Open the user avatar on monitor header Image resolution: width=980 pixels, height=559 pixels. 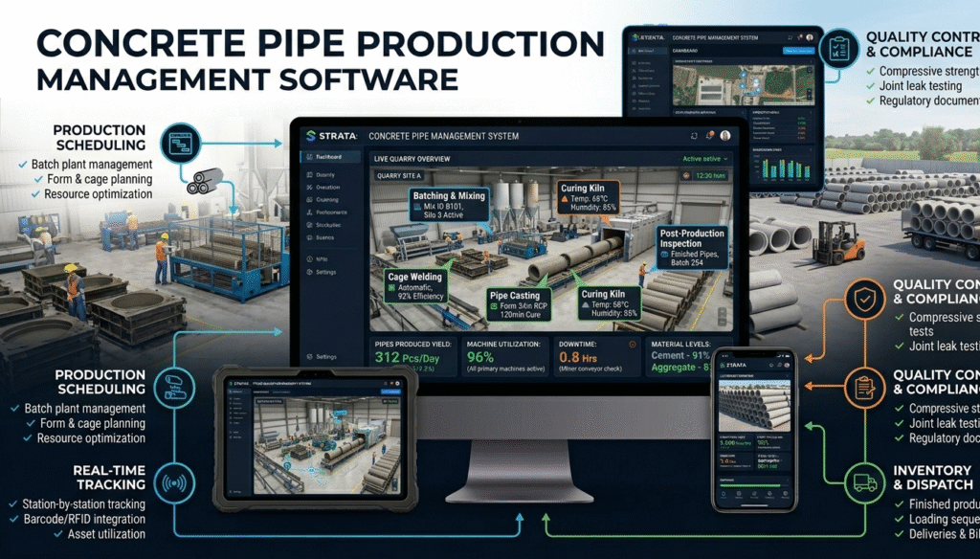point(725,135)
